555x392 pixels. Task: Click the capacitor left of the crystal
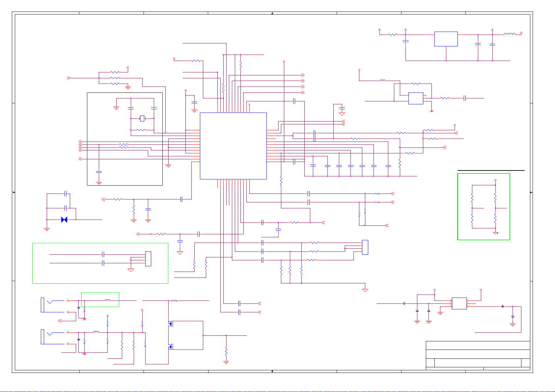131,108
